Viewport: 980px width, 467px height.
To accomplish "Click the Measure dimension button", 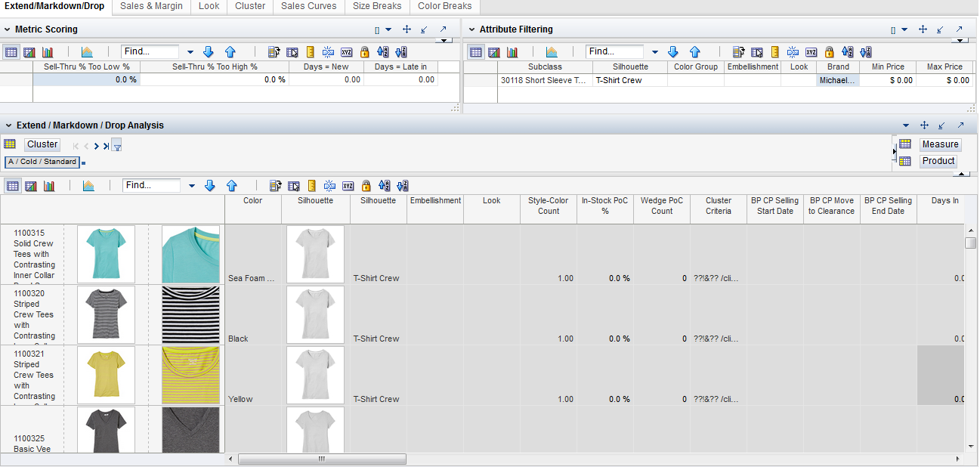I will [939, 144].
